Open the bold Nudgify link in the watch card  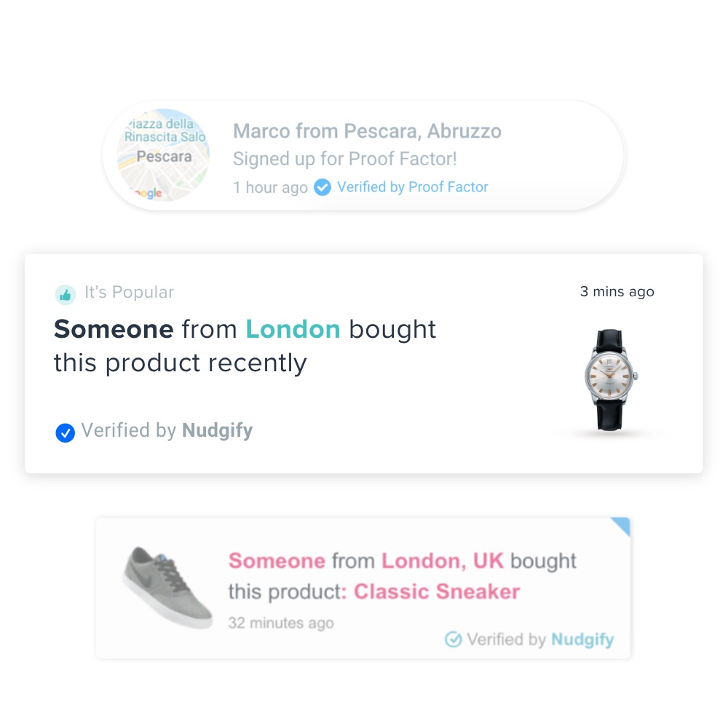coord(217,430)
